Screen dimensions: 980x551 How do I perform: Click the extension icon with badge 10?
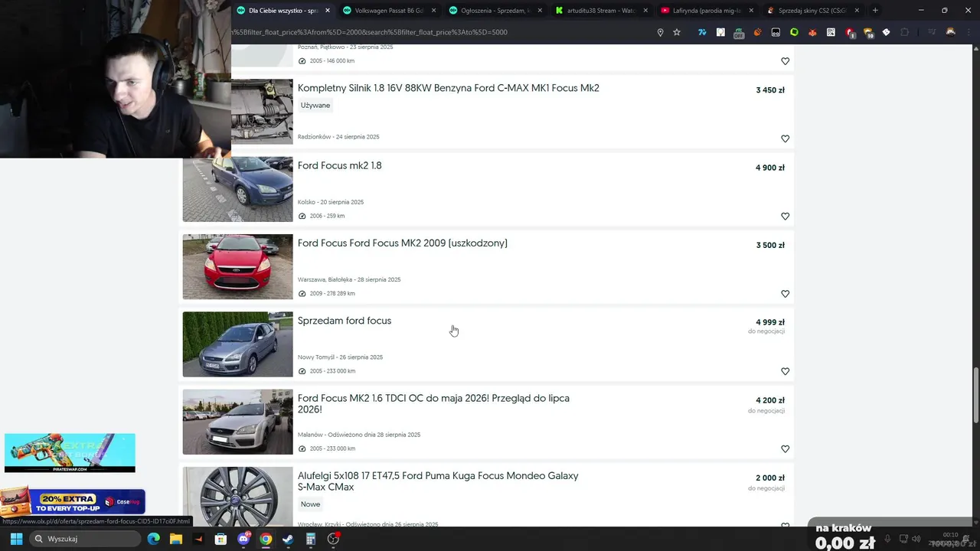(x=868, y=33)
